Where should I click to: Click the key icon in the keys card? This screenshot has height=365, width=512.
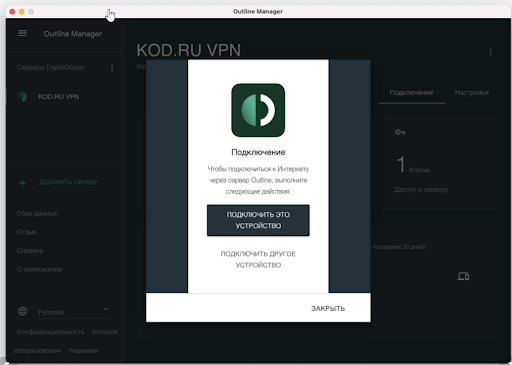coord(400,132)
